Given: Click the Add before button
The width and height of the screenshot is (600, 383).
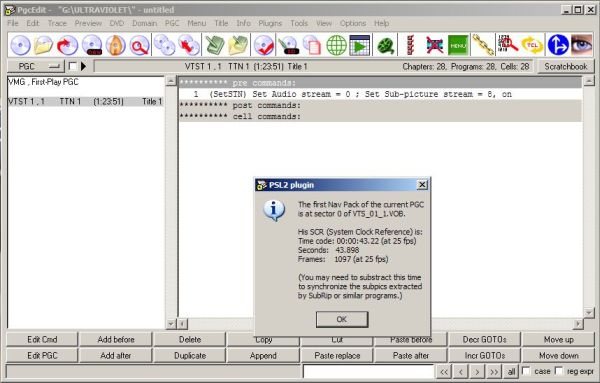Looking at the screenshot, I should (116, 339).
